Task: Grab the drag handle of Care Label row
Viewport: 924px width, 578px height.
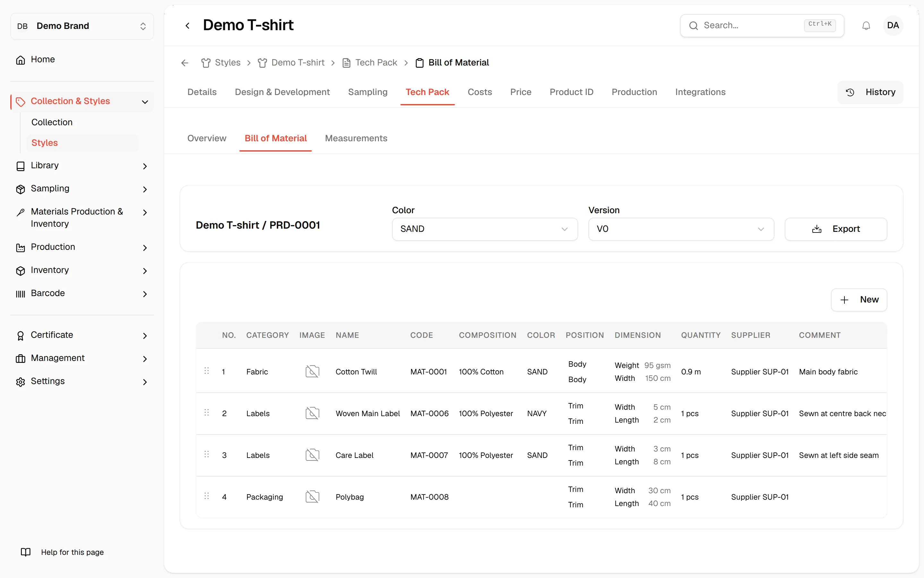Action: pos(207,454)
